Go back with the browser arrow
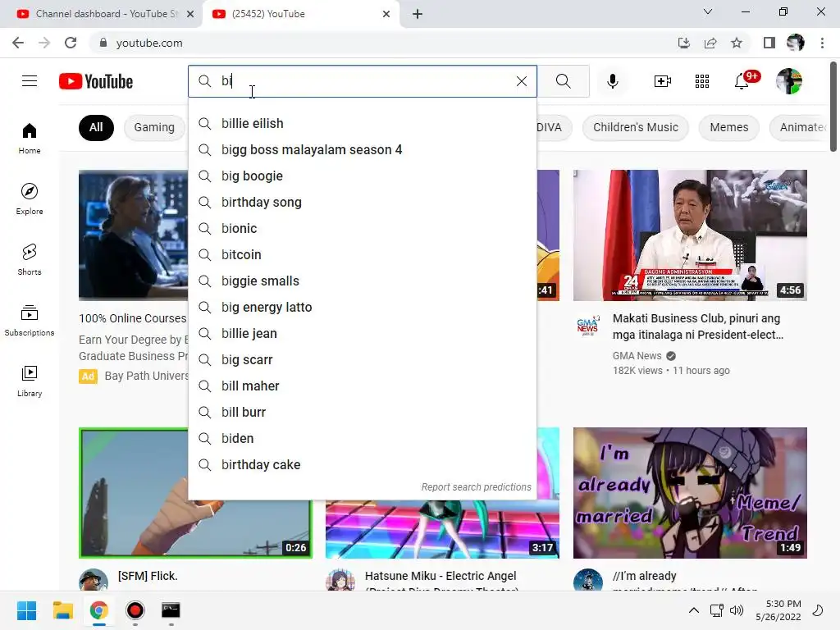This screenshot has width=840, height=630. (x=18, y=43)
